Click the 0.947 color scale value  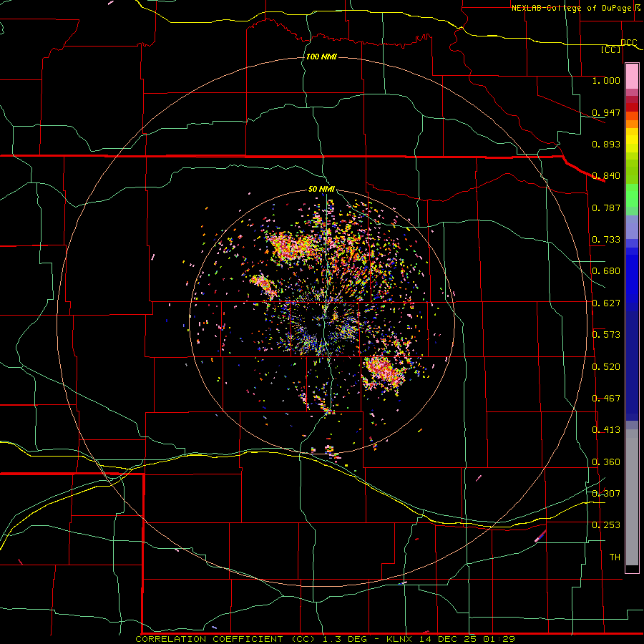coord(606,112)
